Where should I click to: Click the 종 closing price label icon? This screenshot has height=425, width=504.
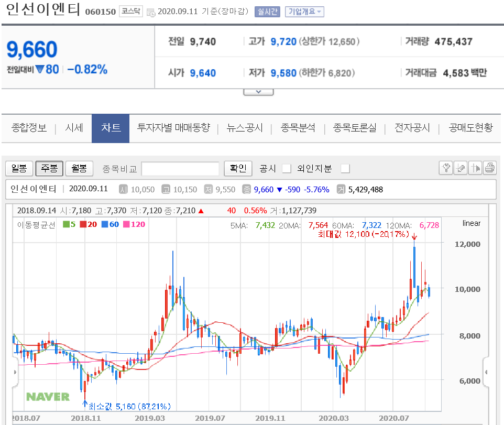(247, 189)
